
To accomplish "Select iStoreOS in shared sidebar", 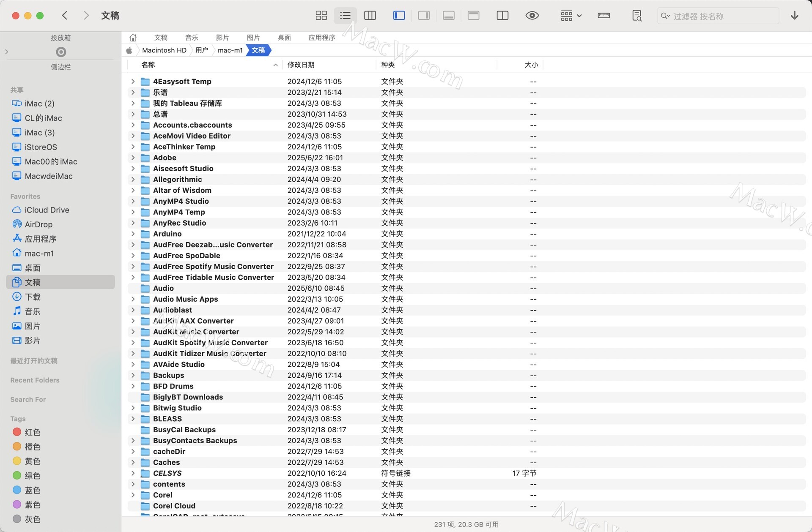I will point(41,147).
